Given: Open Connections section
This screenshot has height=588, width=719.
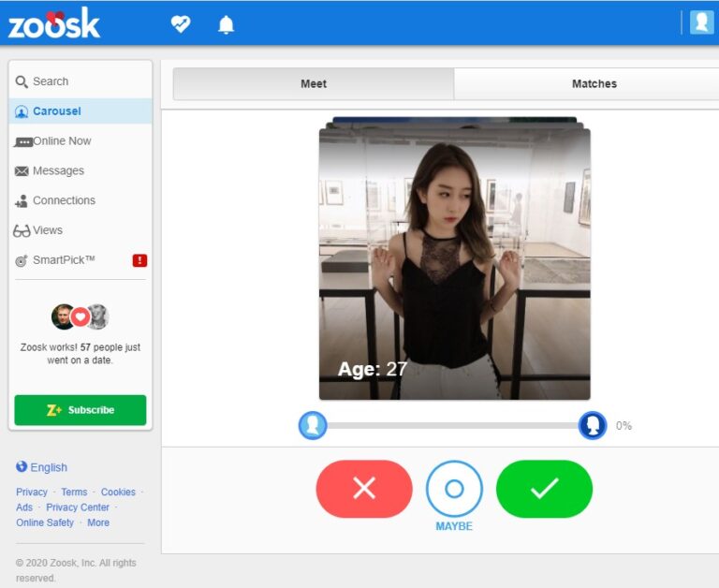Looking at the screenshot, I should pyautogui.click(x=81, y=201).
